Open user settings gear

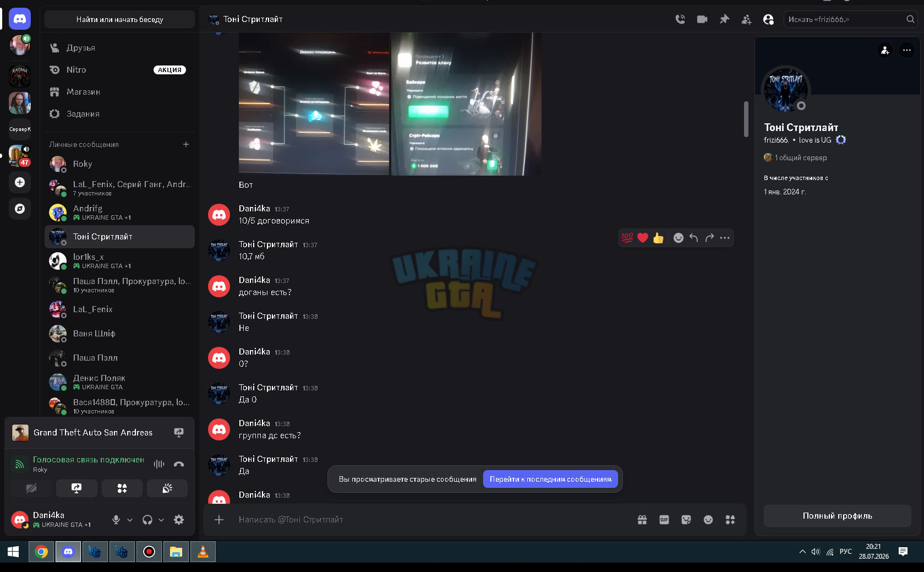click(x=179, y=520)
